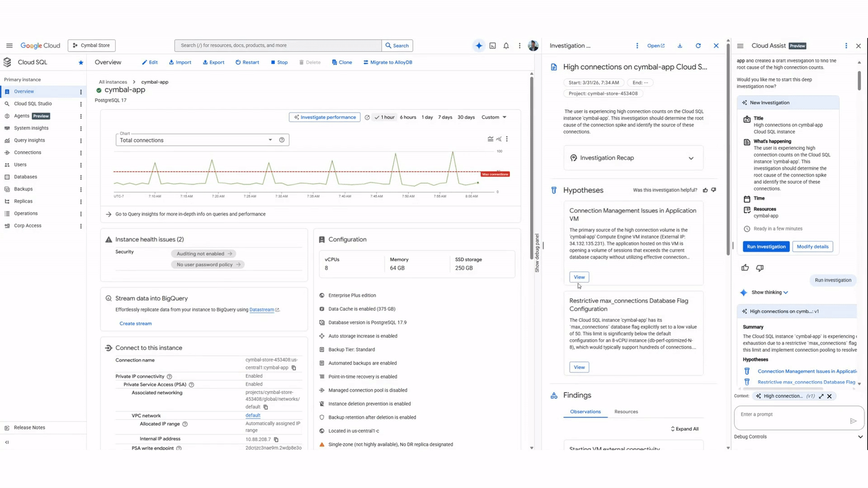This screenshot has height=488, width=868.
Task: Open the notifications bell
Action: 506,46
